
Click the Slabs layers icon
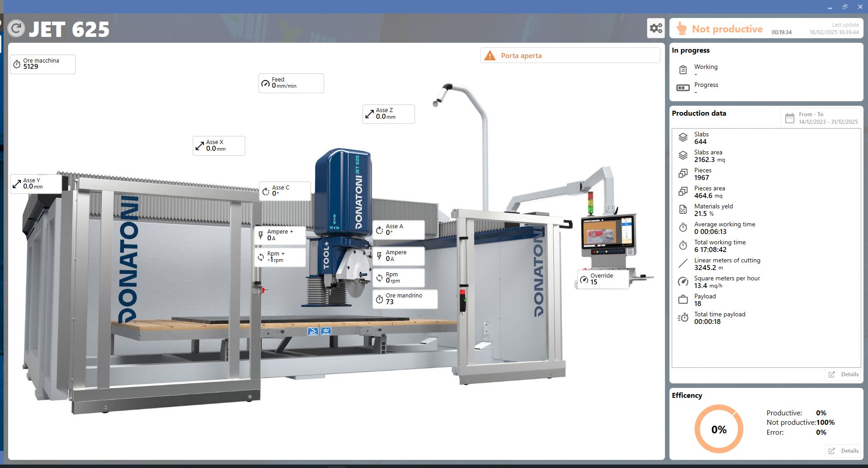click(x=683, y=137)
